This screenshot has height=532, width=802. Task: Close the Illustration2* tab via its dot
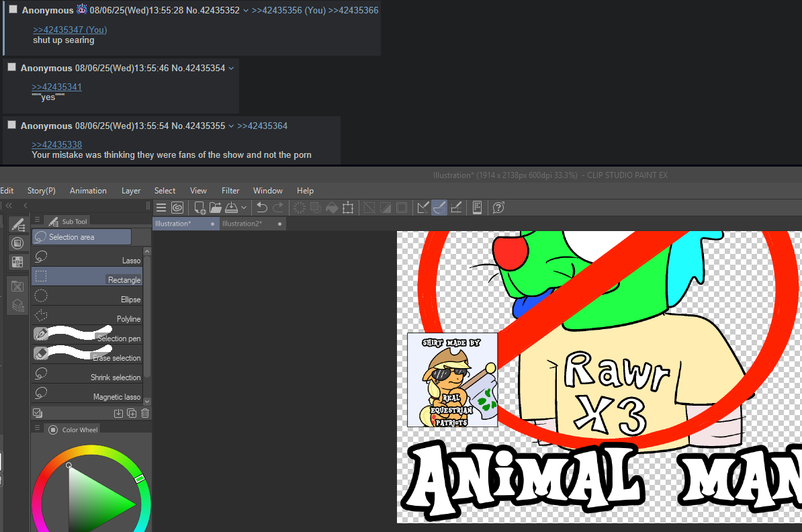(x=280, y=224)
